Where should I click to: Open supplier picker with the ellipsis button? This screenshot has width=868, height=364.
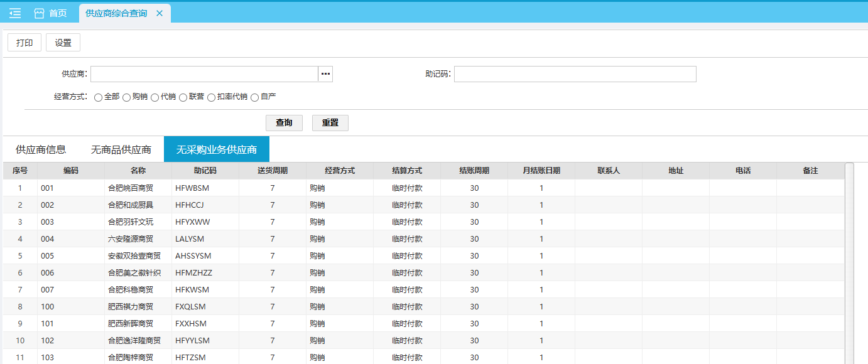point(325,74)
